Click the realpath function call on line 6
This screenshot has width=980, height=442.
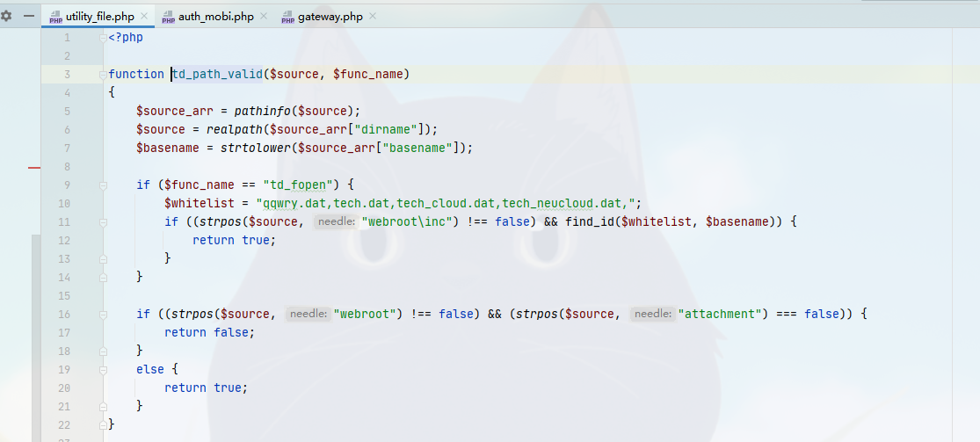coord(235,129)
